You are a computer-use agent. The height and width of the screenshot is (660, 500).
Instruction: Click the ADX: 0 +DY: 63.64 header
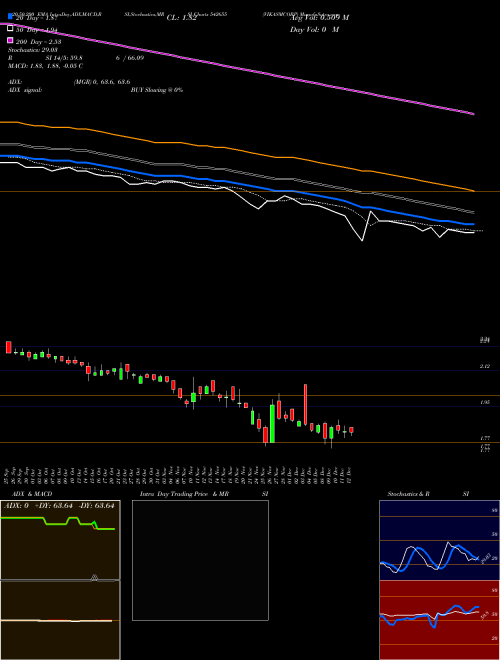click(59, 506)
